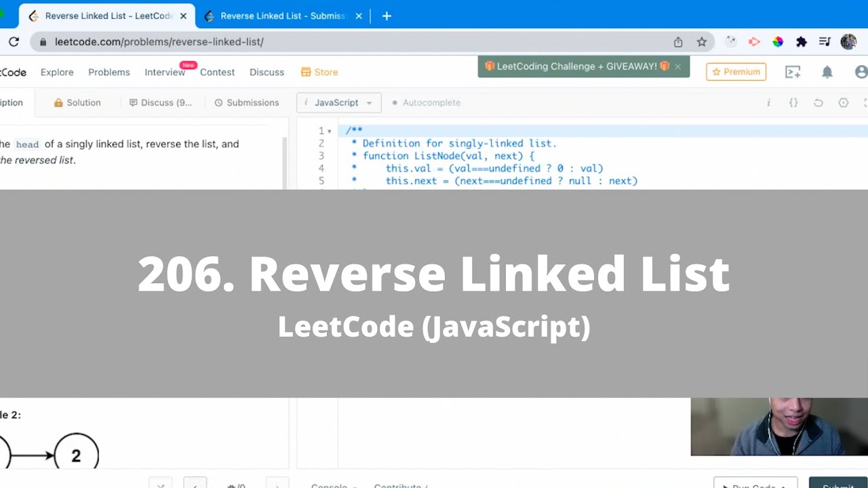Image resolution: width=868 pixels, height=488 pixels.
Task: Toggle the Autocomplete option
Action: [x=426, y=103]
